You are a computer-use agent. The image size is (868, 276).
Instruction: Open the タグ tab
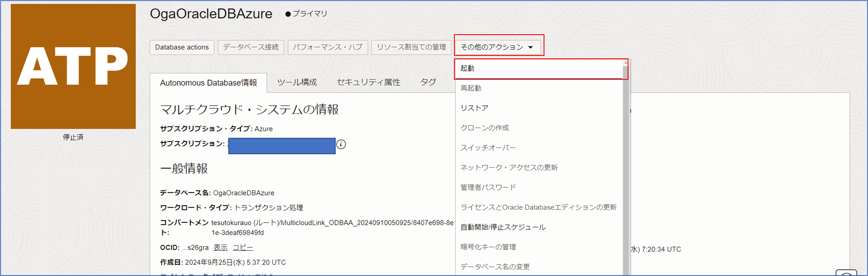pyautogui.click(x=428, y=82)
